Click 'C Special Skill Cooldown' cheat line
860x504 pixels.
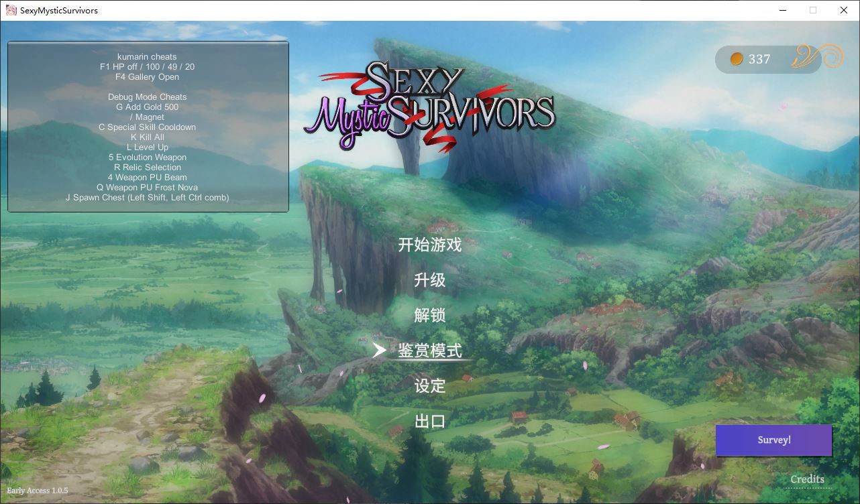click(x=148, y=127)
